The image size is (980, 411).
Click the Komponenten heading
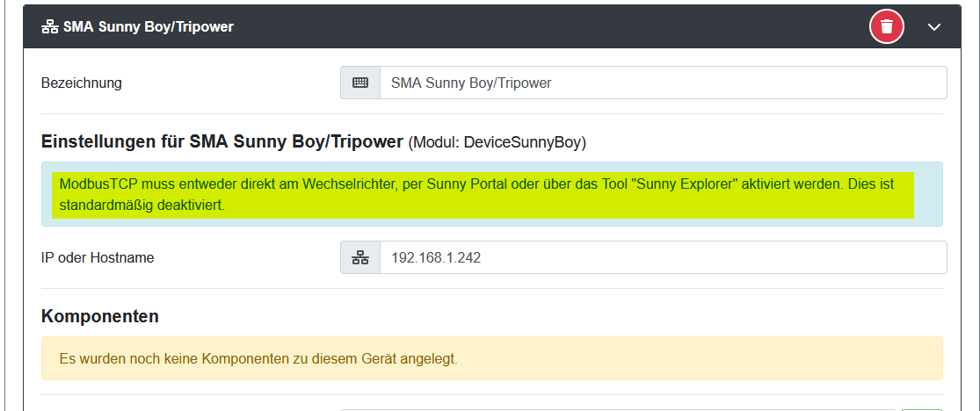tap(100, 316)
